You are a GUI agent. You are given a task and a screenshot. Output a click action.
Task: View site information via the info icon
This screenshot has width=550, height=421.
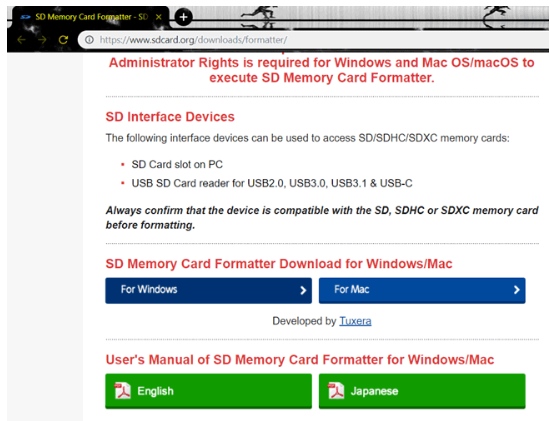pyautogui.click(x=89, y=40)
